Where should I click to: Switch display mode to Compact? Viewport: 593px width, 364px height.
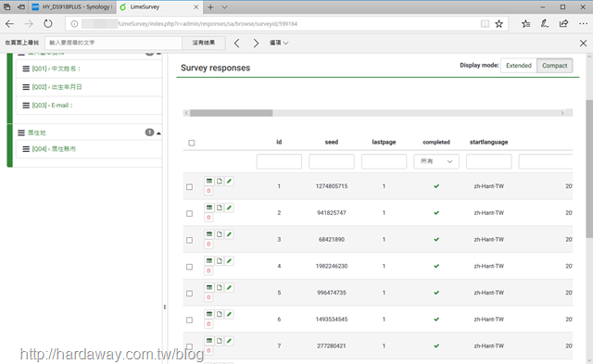pyautogui.click(x=555, y=66)
